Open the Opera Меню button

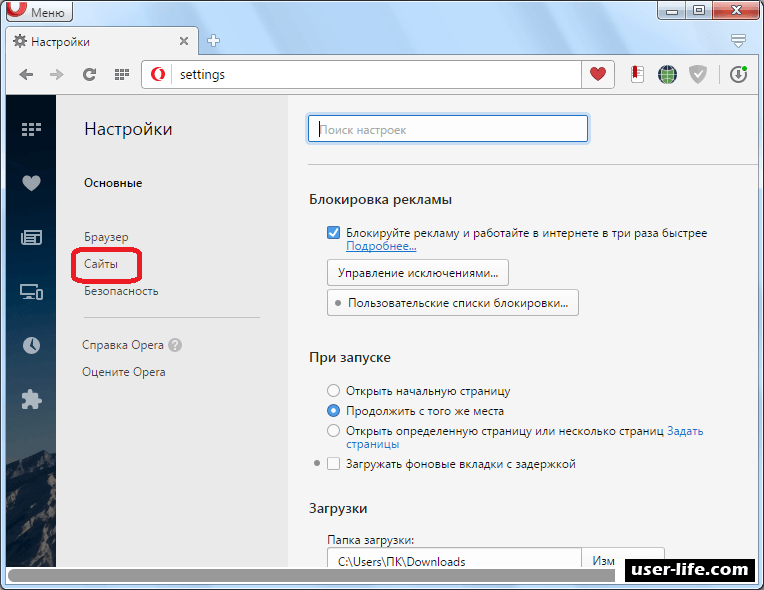39,11
